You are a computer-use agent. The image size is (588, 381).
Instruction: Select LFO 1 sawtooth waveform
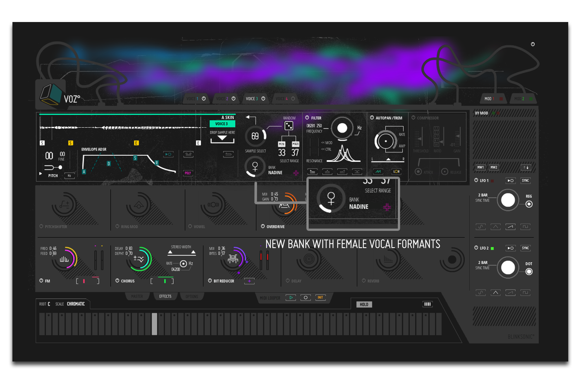pyautogui.click(x=510, y=227)
